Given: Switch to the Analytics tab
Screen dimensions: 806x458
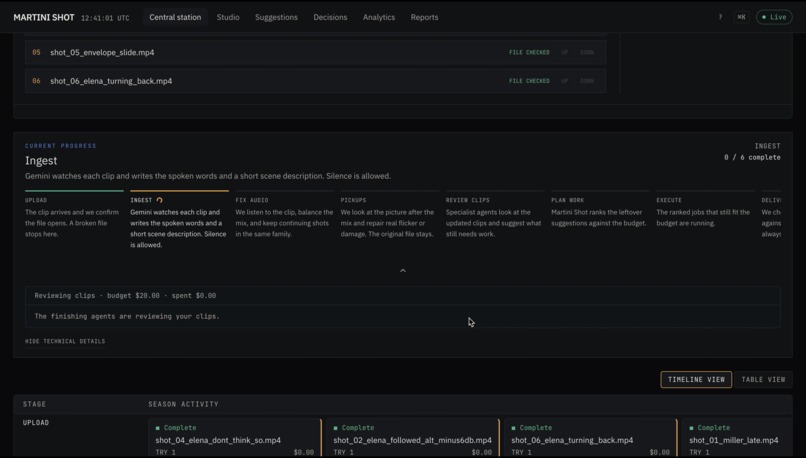Looking at the screenshot, I should click(379, 17).
